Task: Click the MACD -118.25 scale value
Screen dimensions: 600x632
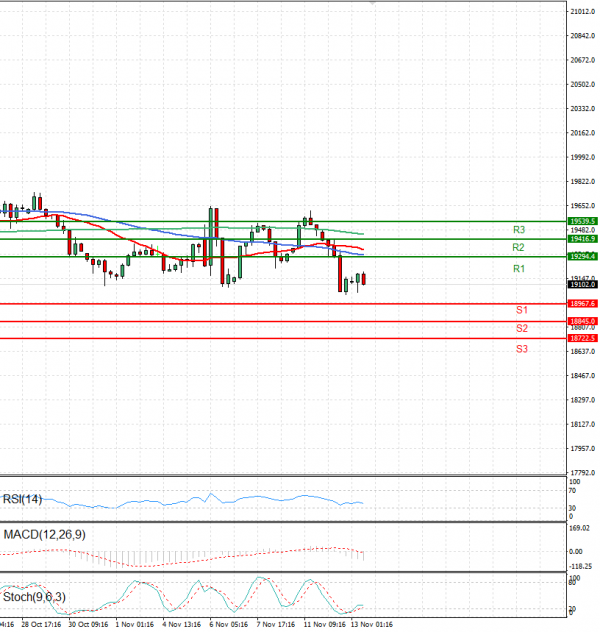Action: click(x=580, y=567)
